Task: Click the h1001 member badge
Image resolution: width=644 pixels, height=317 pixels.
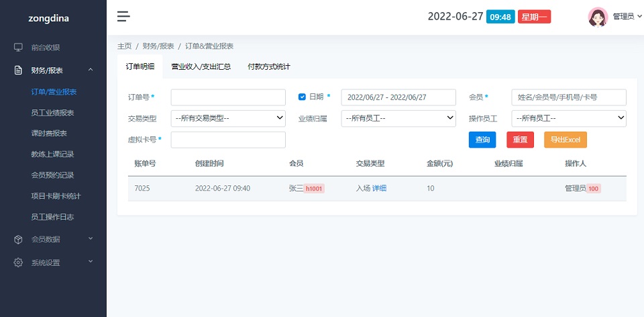Action: (x=314, y=189)
